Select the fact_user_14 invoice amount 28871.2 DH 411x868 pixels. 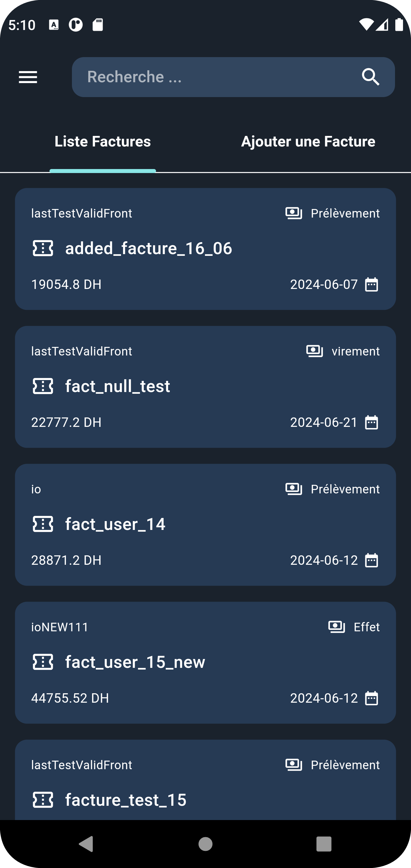pyautogui.click(x=67, y=560)
